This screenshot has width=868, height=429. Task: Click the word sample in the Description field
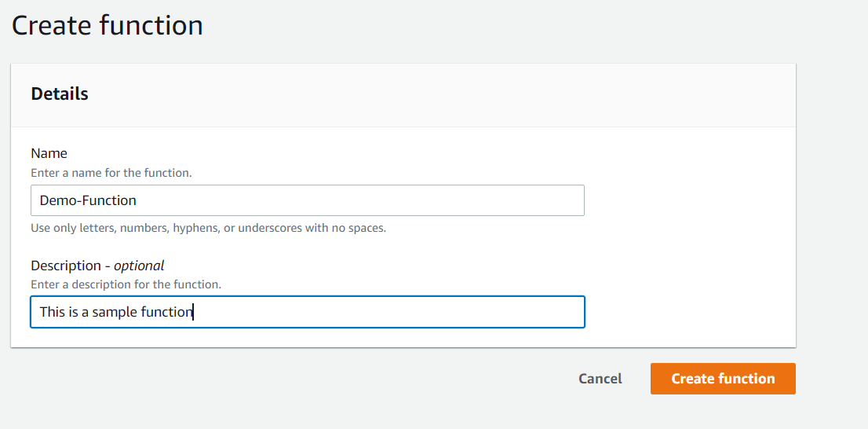tap(115, 312)
